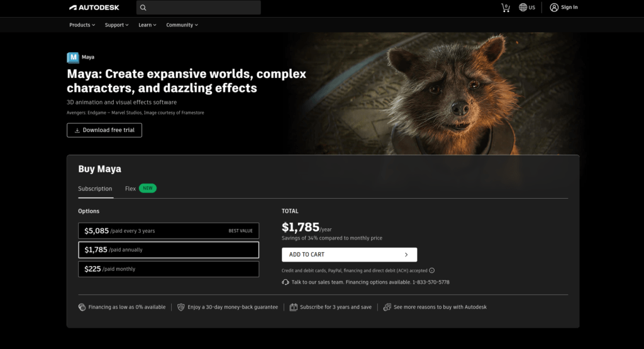Screen dimensions: 644x349
Task: Click the more reasons to buy icon
Action: (387, 307)
